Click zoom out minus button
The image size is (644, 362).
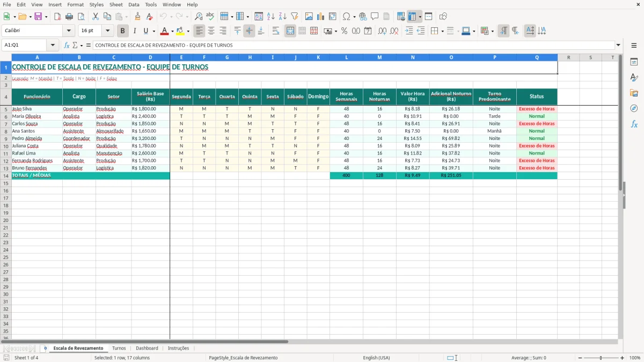tap(579, 358)
